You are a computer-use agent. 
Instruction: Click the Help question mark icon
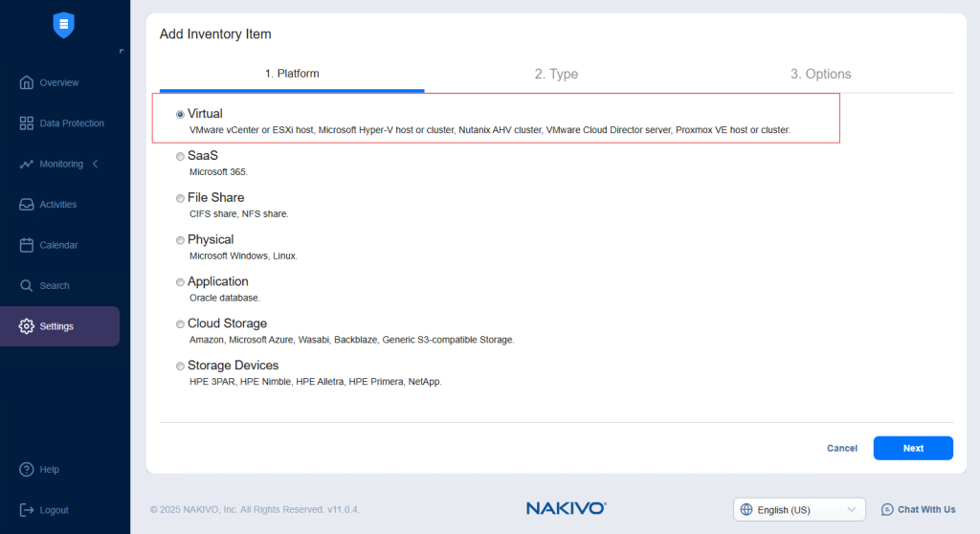[x=26, y=470]
